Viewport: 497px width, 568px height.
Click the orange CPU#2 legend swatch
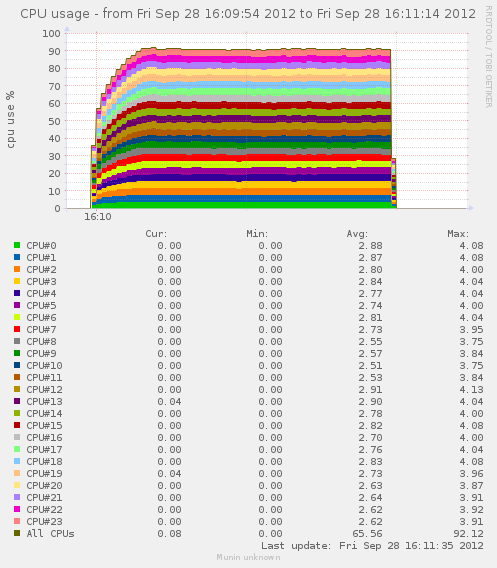coord(17,269)
